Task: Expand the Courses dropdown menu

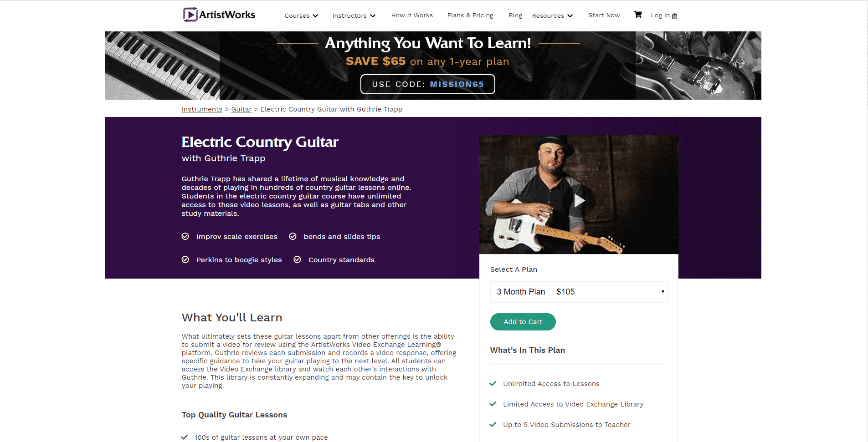Action: 301,15
